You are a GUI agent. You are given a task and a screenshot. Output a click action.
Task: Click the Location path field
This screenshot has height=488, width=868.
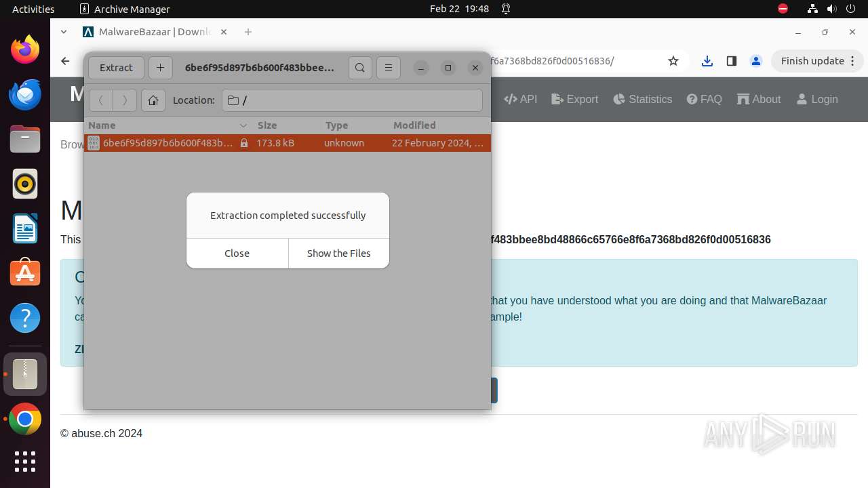(x=352, y=100)
